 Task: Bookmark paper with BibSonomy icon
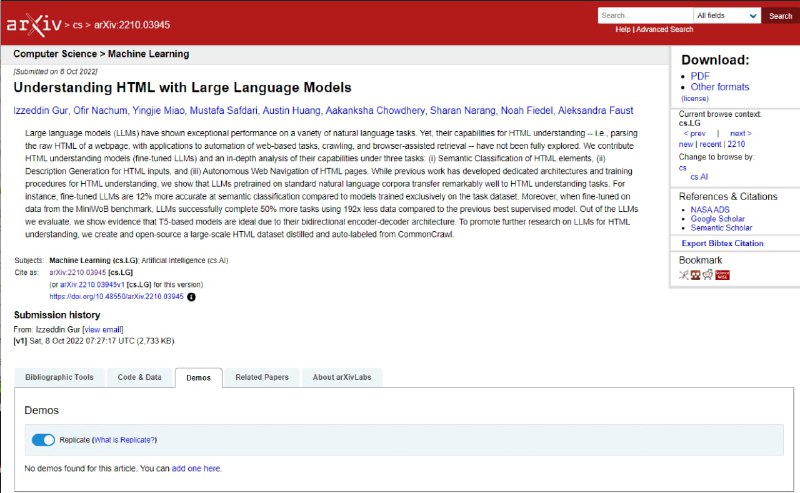tap(696, 275)
